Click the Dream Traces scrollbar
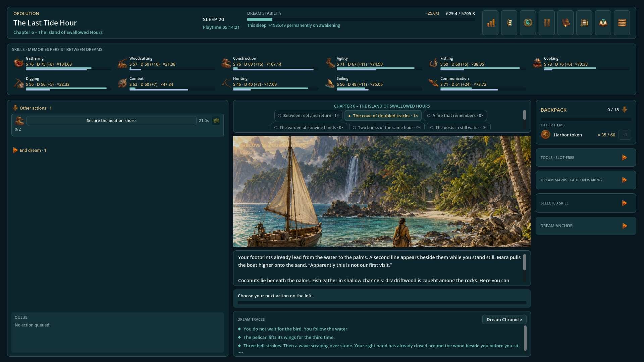The height and width of the screenshot is (362, 644). tap(525, 338)
